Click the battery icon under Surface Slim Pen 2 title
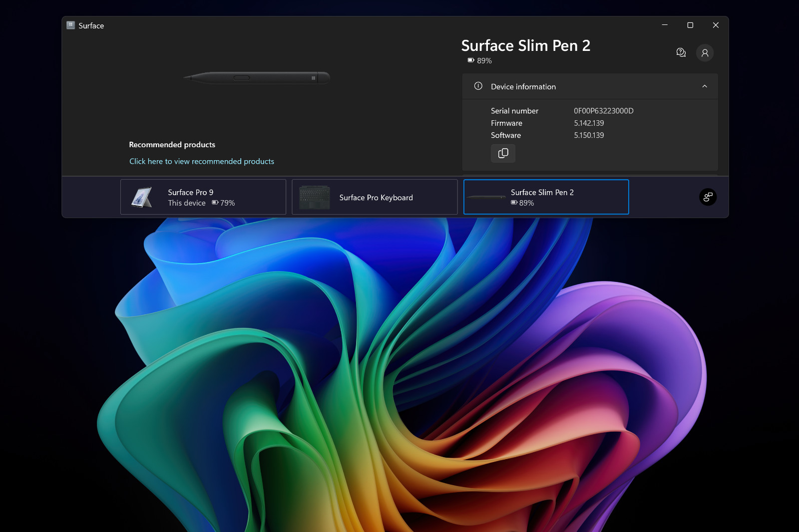799x532 pixels. pyautogui.click(x=471, y=60)
